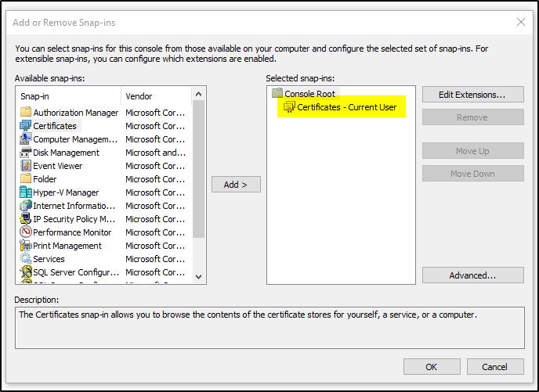
Task: Click the Hyper-V Manager icon
Action: tap(26, 192)
